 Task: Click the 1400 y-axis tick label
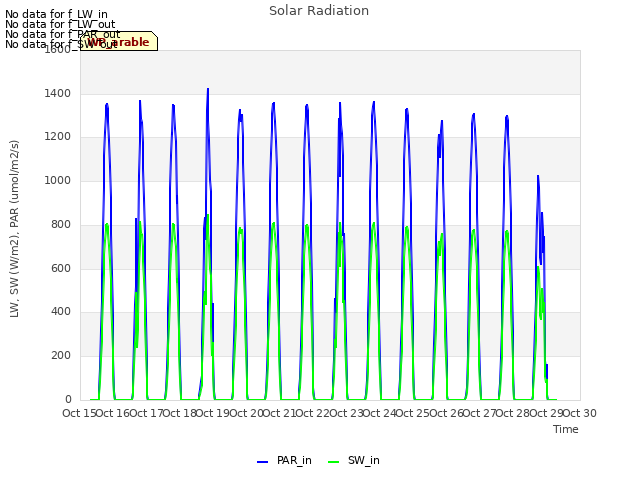[x=58, y=93]
